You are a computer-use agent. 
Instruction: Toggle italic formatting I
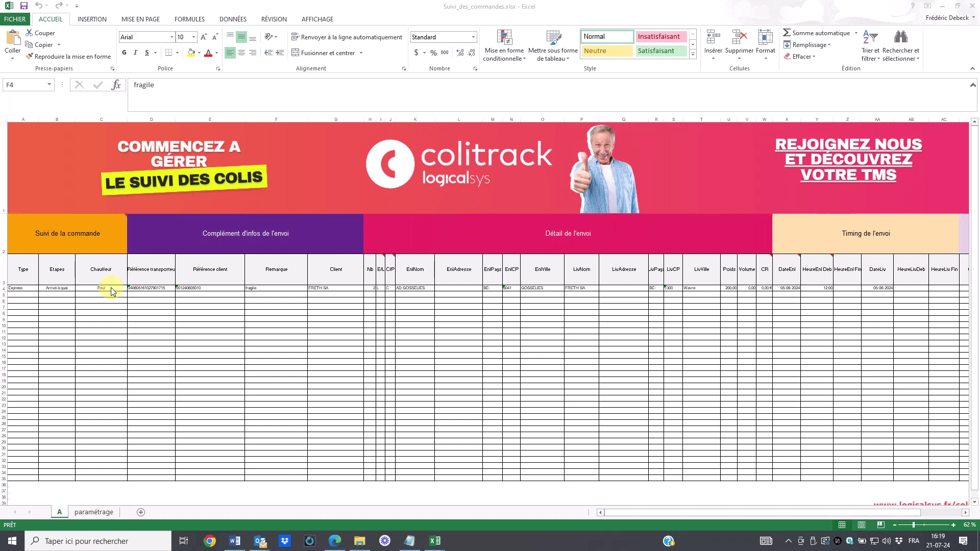point(135,53)
